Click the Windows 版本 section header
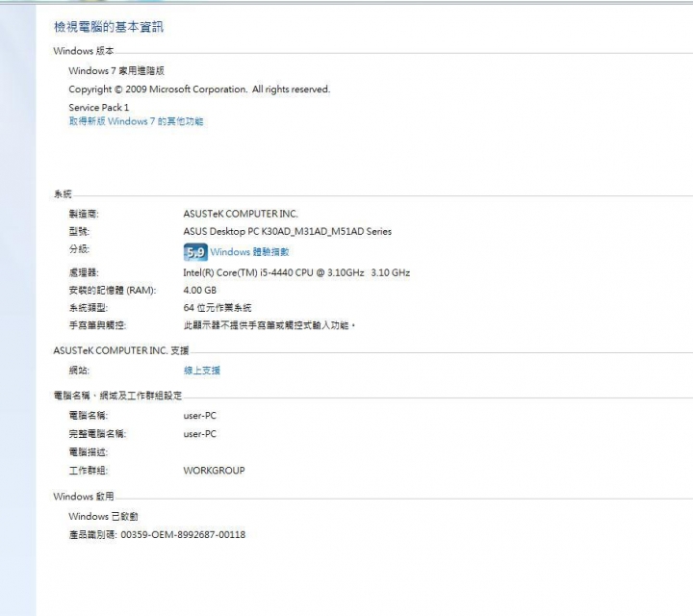 pyautogui.click(x=84, y=51)
